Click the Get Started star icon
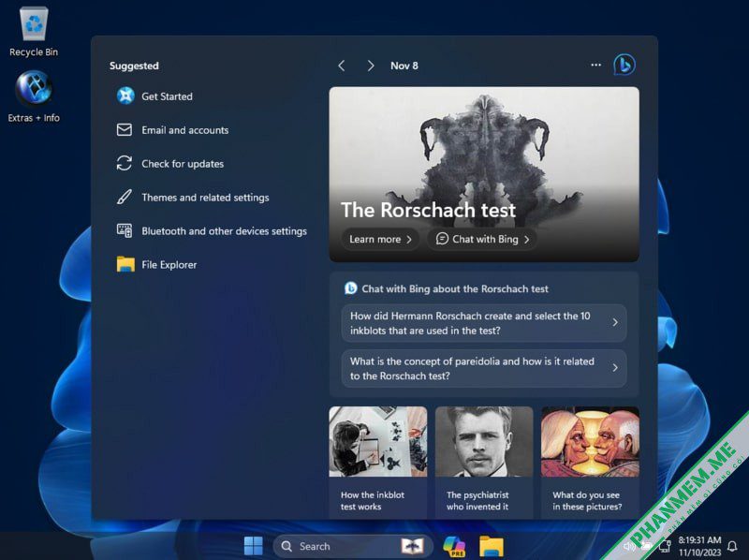This screenshot has height=560, width=749. tap(125, 96)
